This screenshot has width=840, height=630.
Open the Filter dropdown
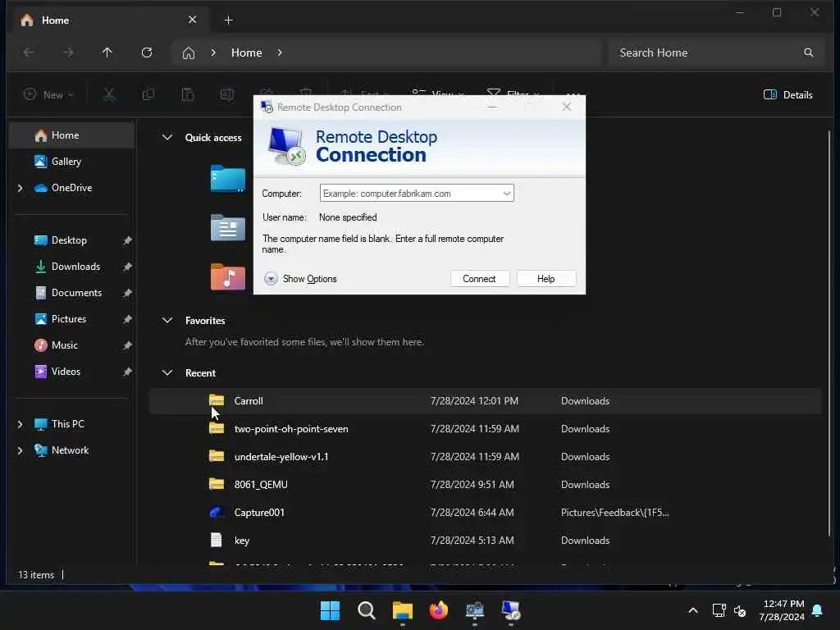(x=514, y=94)
